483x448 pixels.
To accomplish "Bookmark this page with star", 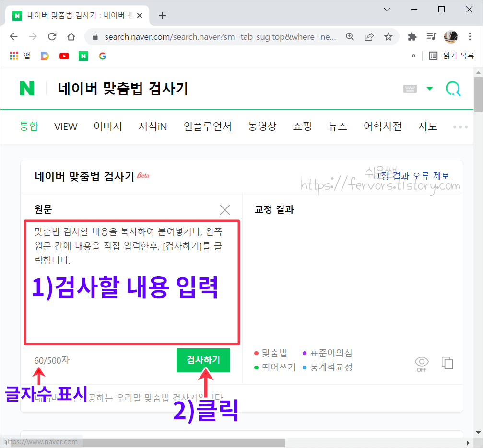I will pyautogui.click(x=388, y=36).
